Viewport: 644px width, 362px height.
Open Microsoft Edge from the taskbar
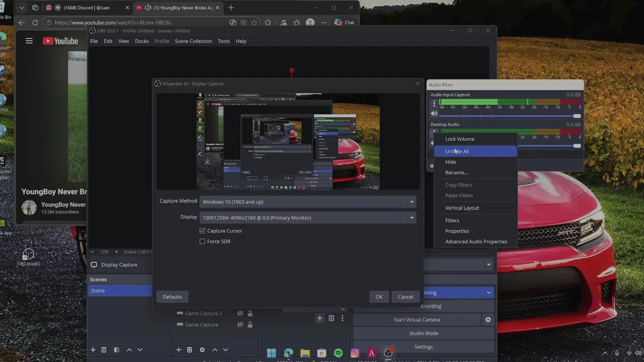click(x=288, y=353)
